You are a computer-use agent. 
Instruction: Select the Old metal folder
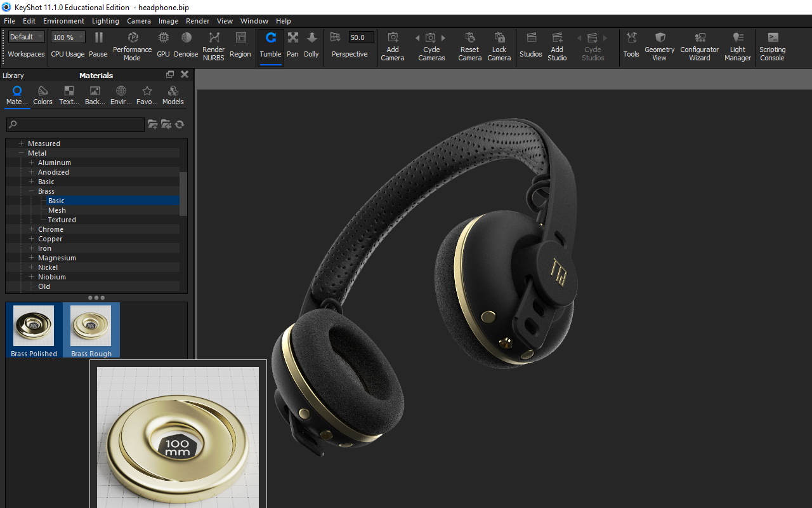click(x=44, y=286)
